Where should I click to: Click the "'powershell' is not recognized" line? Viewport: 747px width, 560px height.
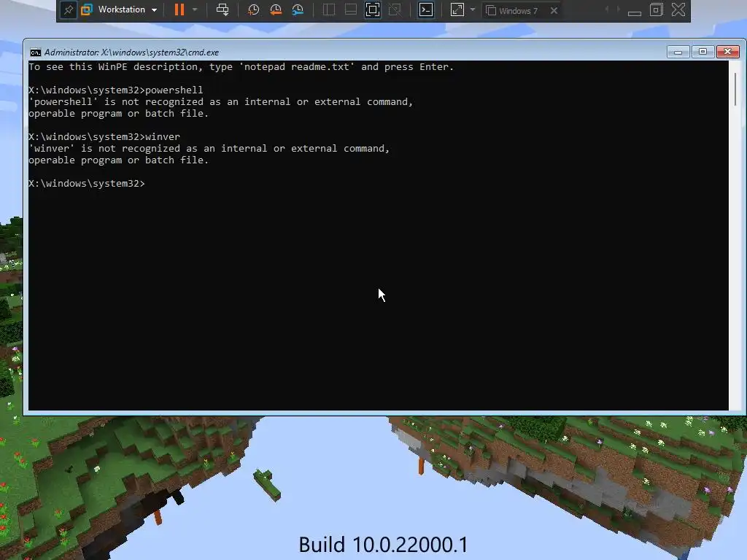220,102
